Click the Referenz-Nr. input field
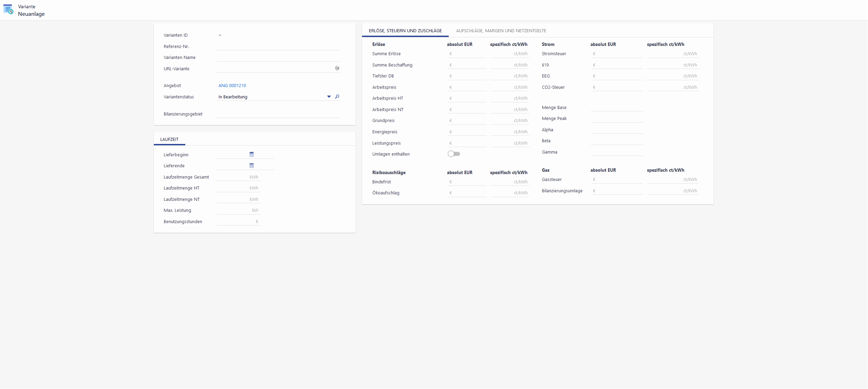Image resolution: width=868 pixels, height=389 pixels. coord(278,47)
